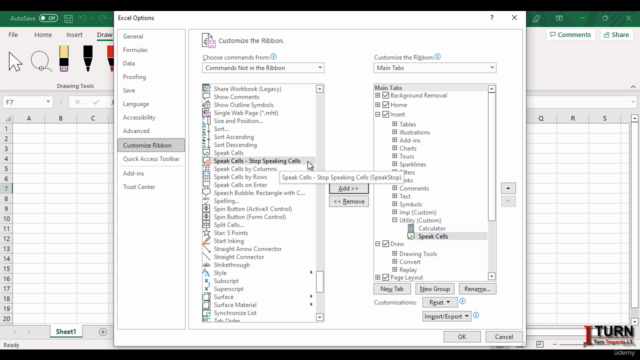Open the Name Box dropdown arrow

point(48,102)
